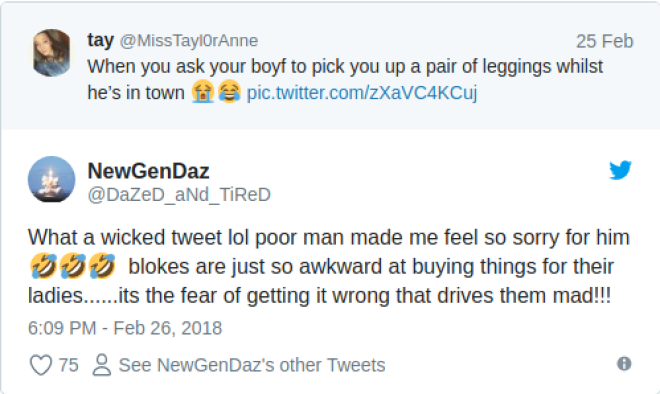Click the @MissTayl0rAnne handle

click(x=189, y=41)
